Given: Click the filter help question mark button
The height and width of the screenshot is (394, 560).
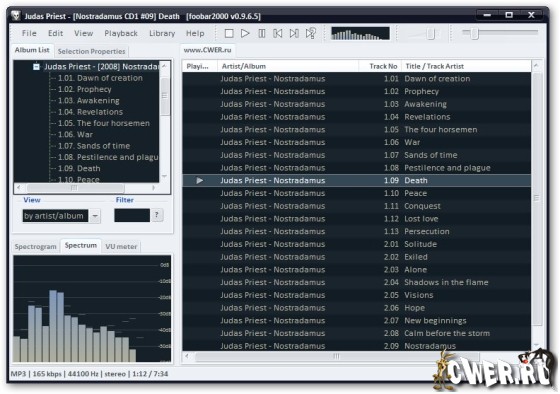Looking at the screenshot, I should (x=156, y=215).
